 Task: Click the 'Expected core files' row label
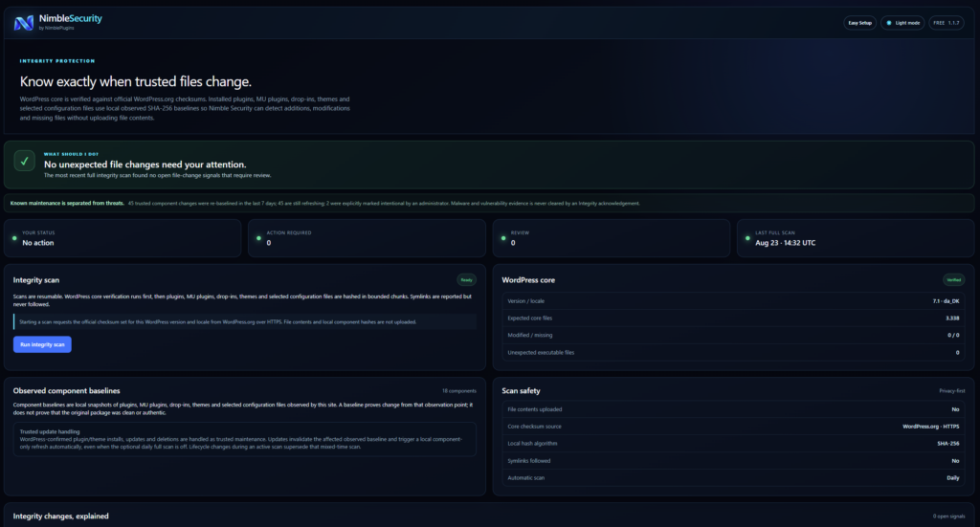[x=530, y=318]
